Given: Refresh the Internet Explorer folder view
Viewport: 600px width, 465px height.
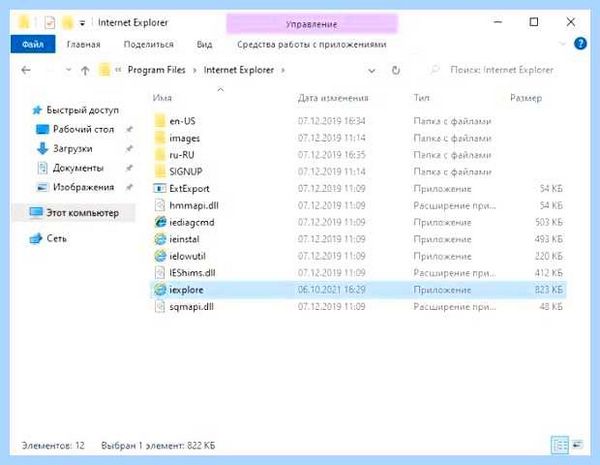Looking at the screenshot, I should [396, 70].
